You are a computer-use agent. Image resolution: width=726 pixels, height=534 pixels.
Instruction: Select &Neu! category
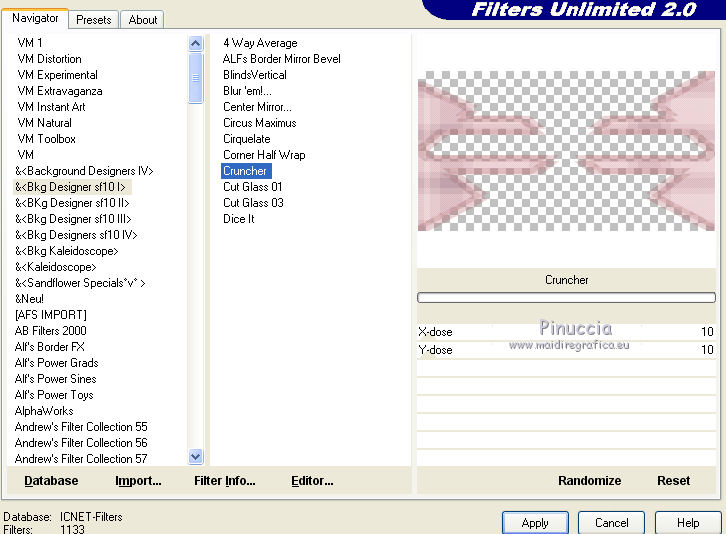(29, 299)
